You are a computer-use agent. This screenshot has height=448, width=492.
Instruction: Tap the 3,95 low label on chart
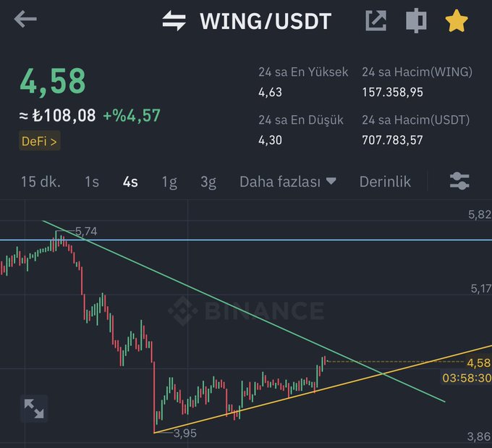click(x=184, y=434)
